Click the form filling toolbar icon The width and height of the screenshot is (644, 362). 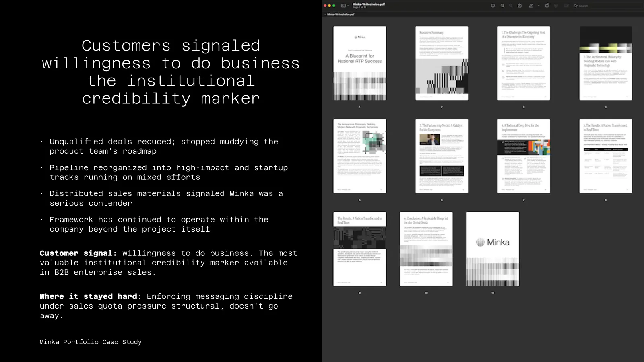pos(566,6)
